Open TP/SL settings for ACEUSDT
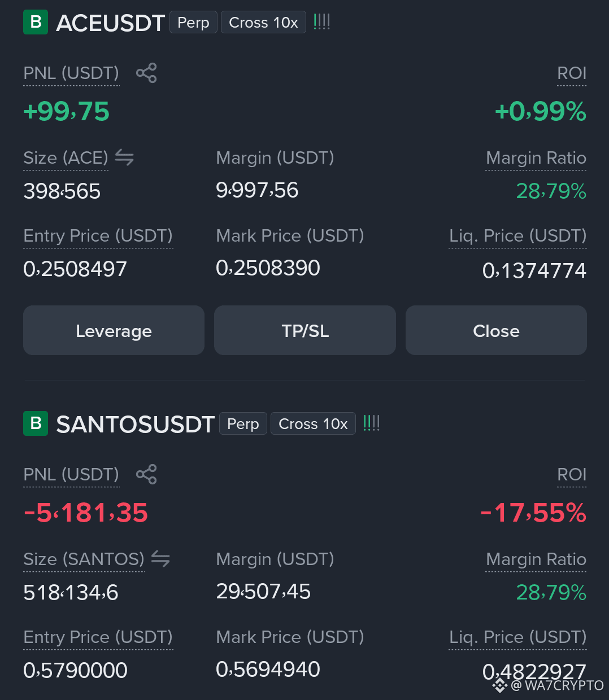609x700 pixels. pos(305,330)
